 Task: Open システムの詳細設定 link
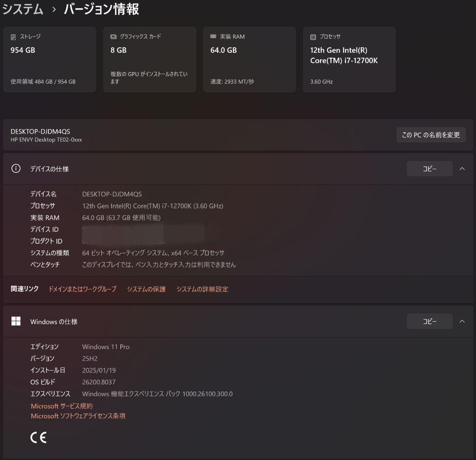[202, 289]
